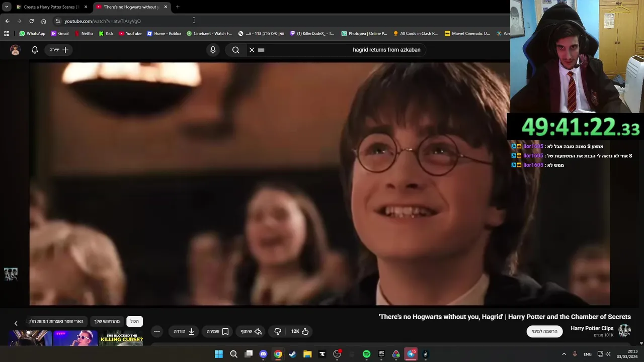Click the YouTube Create button
This screenshot has width=644, height=362.
click(59, 50)
